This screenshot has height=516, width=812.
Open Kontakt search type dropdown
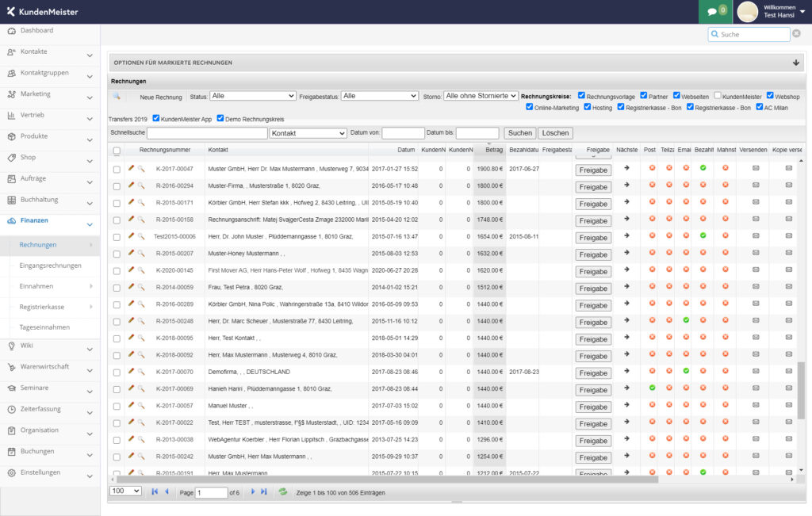click(x=308, y=133)
